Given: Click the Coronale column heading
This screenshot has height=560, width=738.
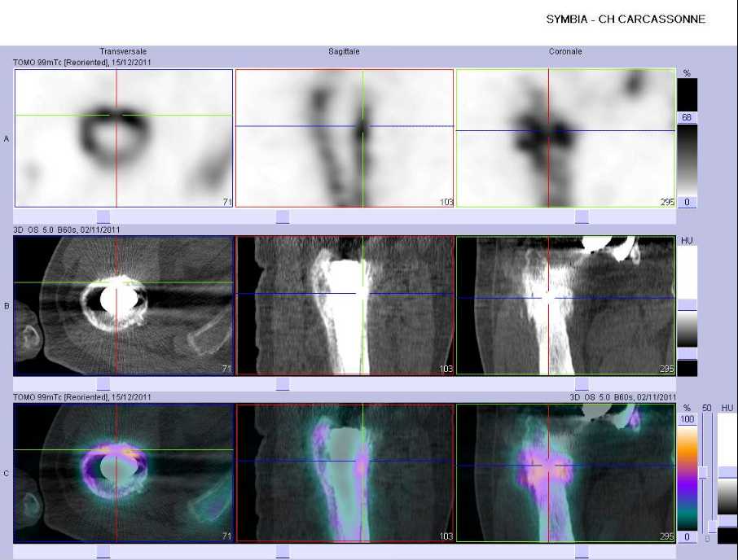Looking at the screenshot, I should click(x=565, y=51).
